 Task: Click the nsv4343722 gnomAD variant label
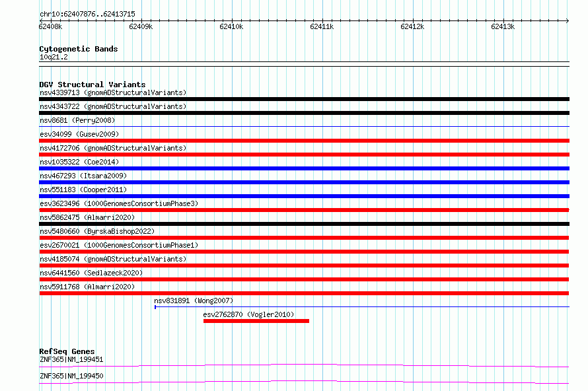113,106
